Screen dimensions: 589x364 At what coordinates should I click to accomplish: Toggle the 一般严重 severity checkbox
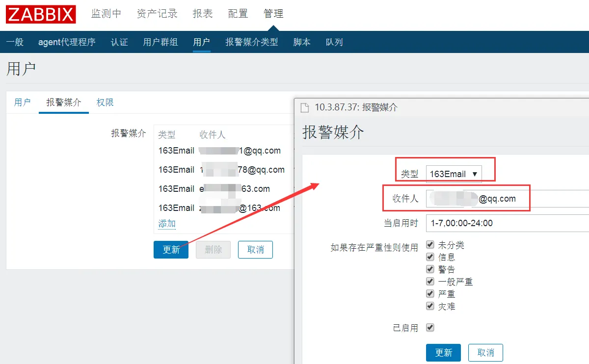[x=430, y=281]
